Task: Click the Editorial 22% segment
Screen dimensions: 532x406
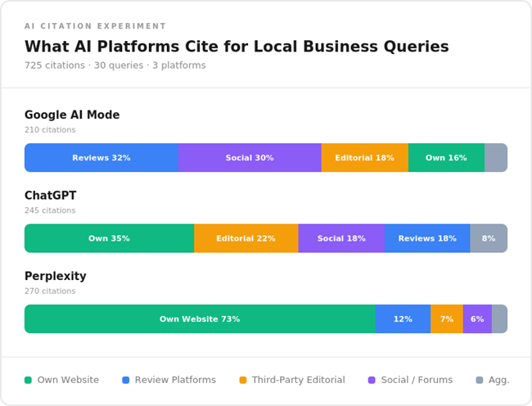Action: (246, 238)
